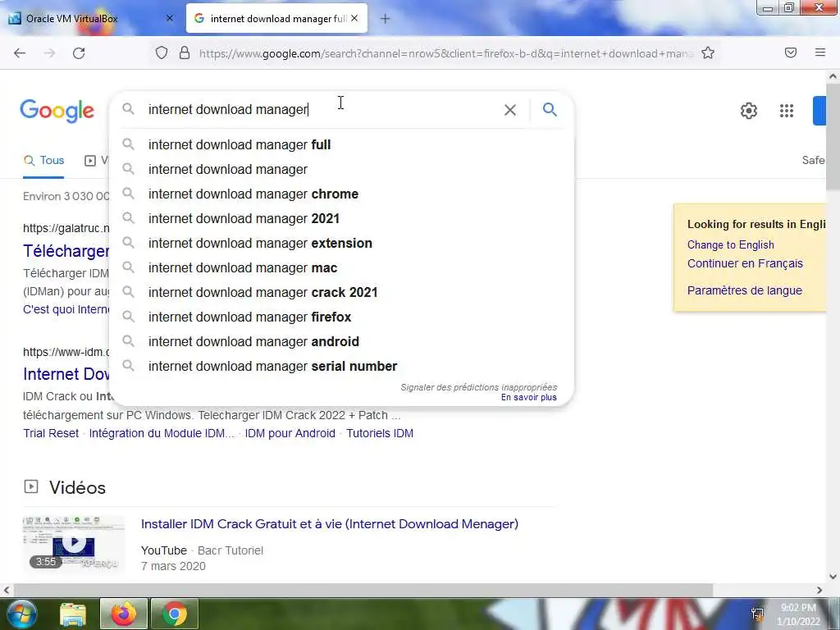Screen dimensions: 840x630
Task: Click the forward navigation arrow
Action: click(49, 53)
